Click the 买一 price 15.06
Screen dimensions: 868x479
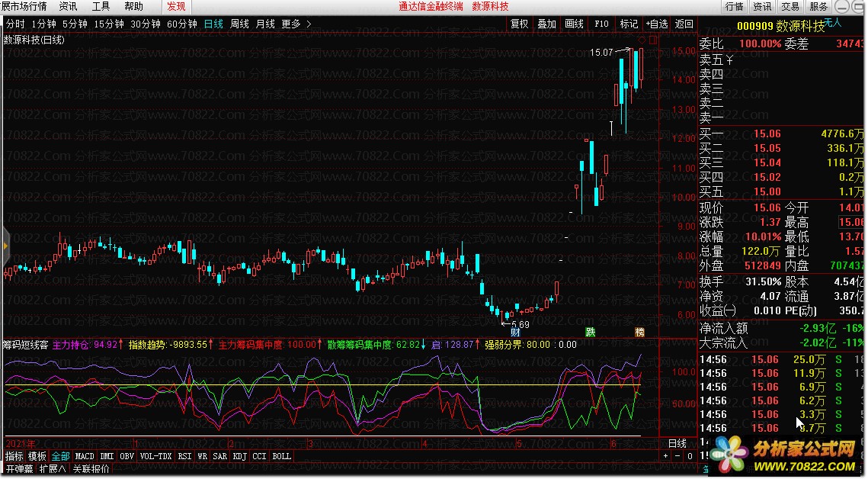pyautogui.click(x=767, y=134)
